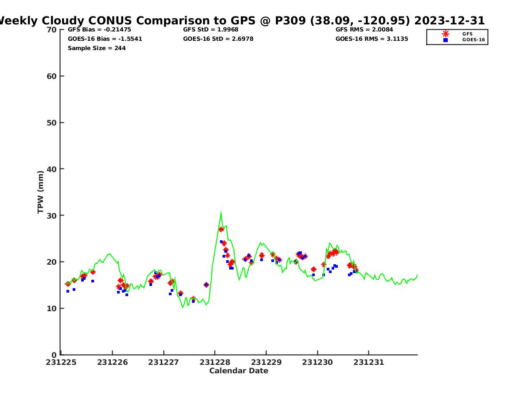
Task: Click the 231225 x-axis tick label
Action: [61, 362]
